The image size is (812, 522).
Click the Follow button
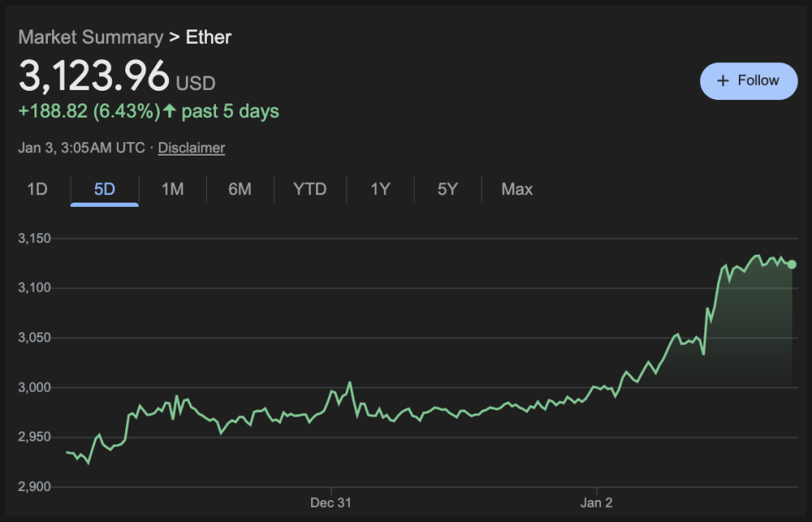click(748, 81)
